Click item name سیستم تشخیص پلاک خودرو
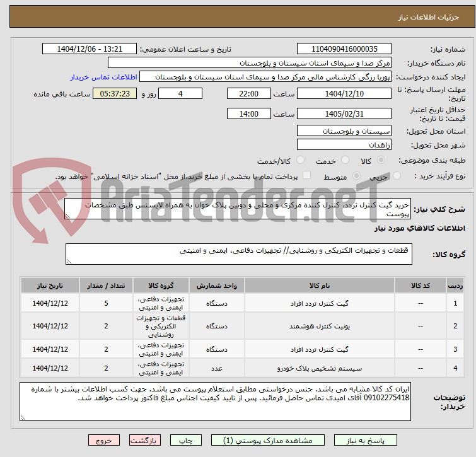 320,368
